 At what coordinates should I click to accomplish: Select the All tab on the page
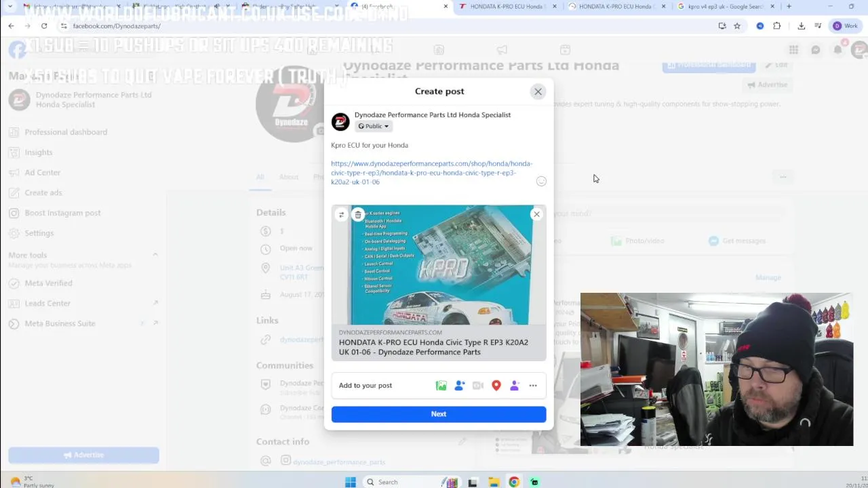[260, 177]
